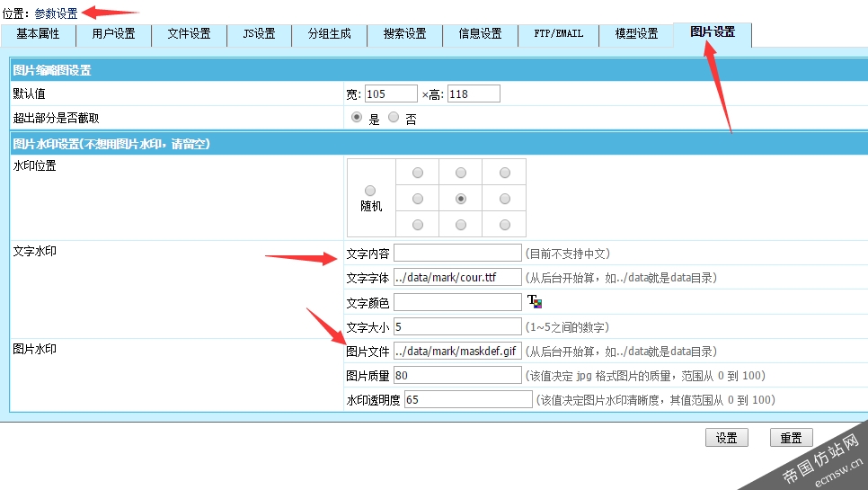Image resolution: width=868 pixels, height=490 pixels.
Task: Click the thumbnail height field 118
Action: point(474,94)
